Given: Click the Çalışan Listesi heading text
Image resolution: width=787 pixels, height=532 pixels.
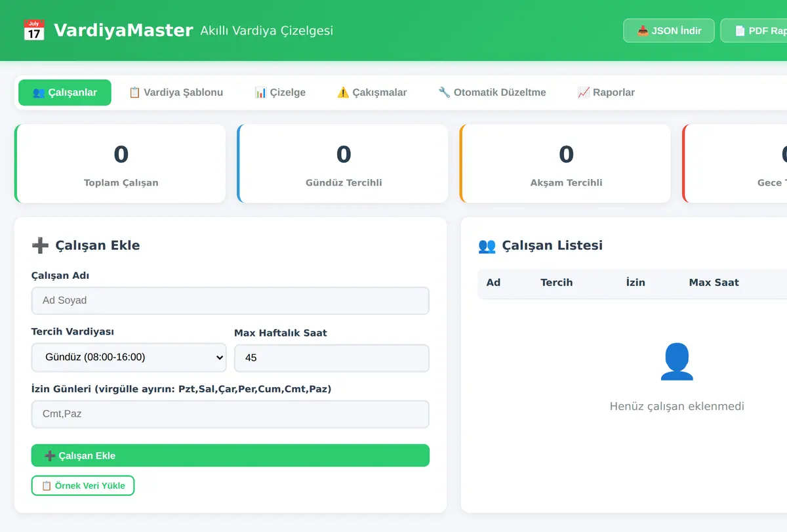Looking at the screenshot, I should [552, 245].
